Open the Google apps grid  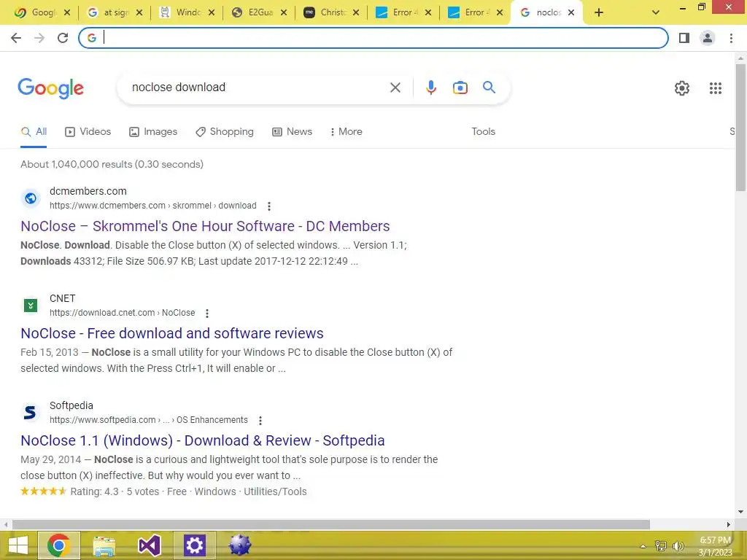pos(716,88)
